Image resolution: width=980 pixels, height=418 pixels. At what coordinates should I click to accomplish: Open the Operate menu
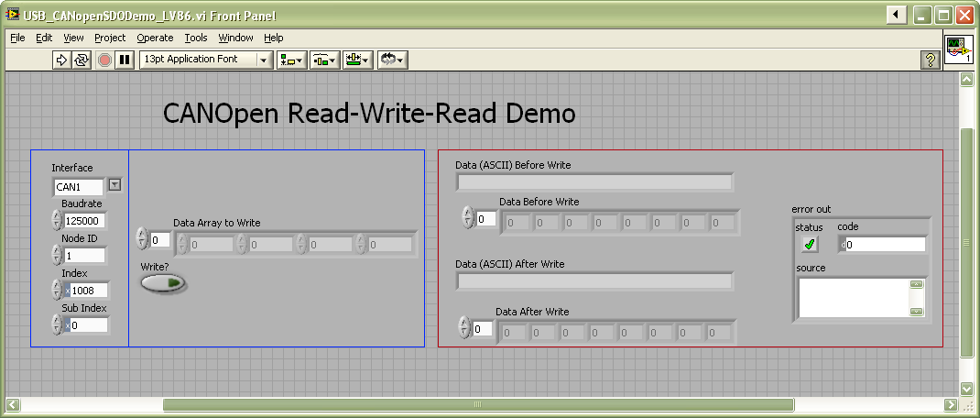point(155,38)
